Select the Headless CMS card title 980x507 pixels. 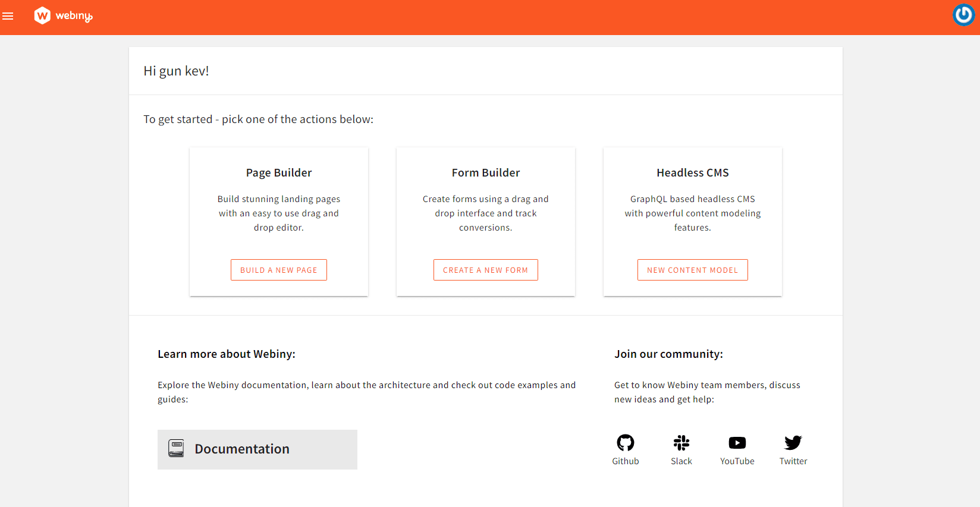pyautogui.click(x=693, y=173)
